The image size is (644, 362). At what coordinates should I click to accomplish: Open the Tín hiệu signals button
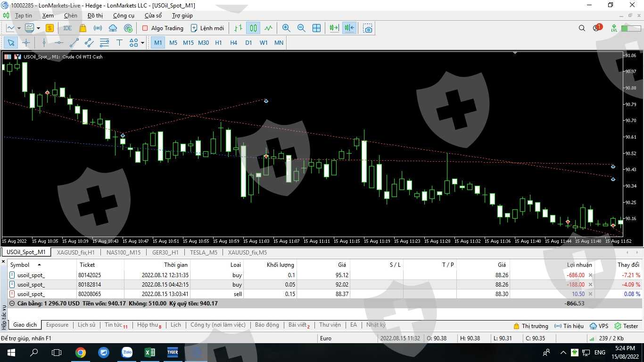click(x=569, y=326)
